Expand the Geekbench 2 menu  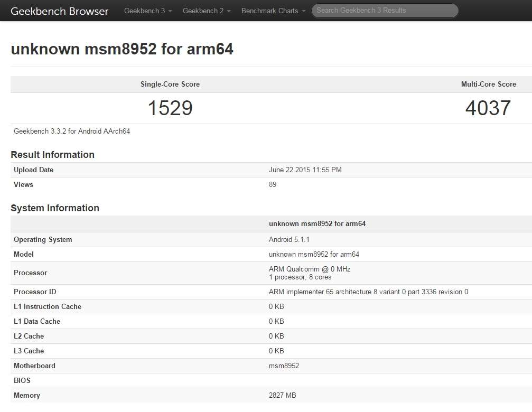207,11
